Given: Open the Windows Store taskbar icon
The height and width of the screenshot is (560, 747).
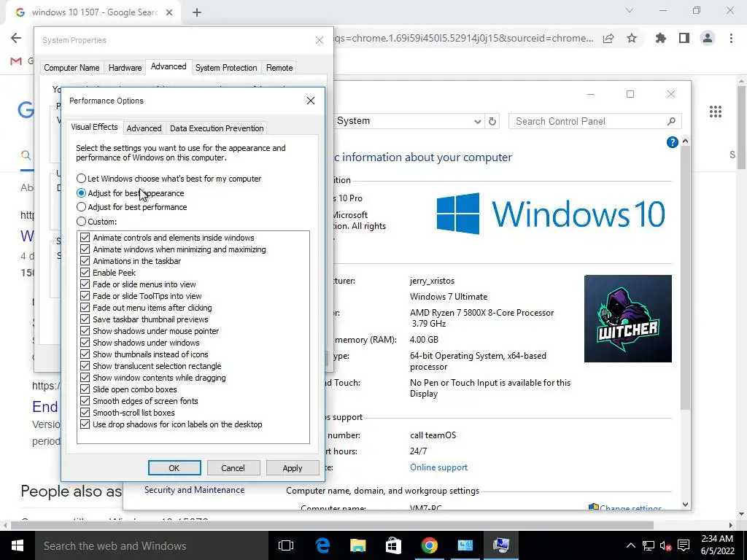Looking at the screenshot, I should tap(393, 545).
